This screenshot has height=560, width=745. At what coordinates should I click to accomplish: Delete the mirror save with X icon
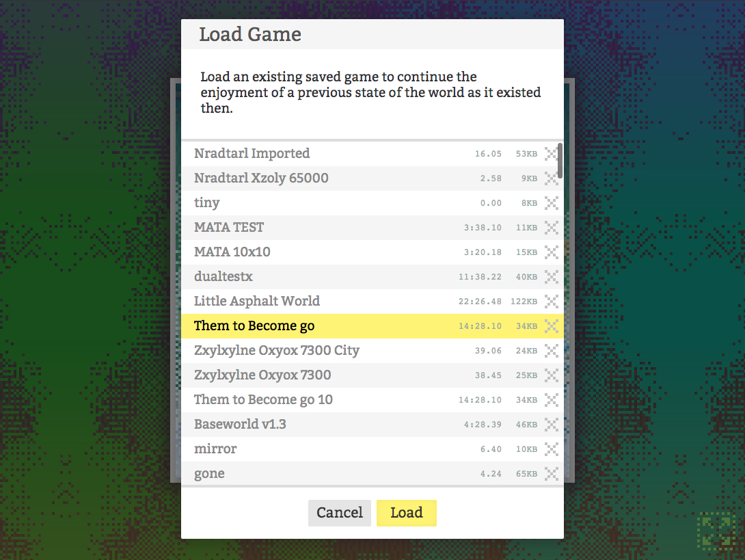(551, 449)
